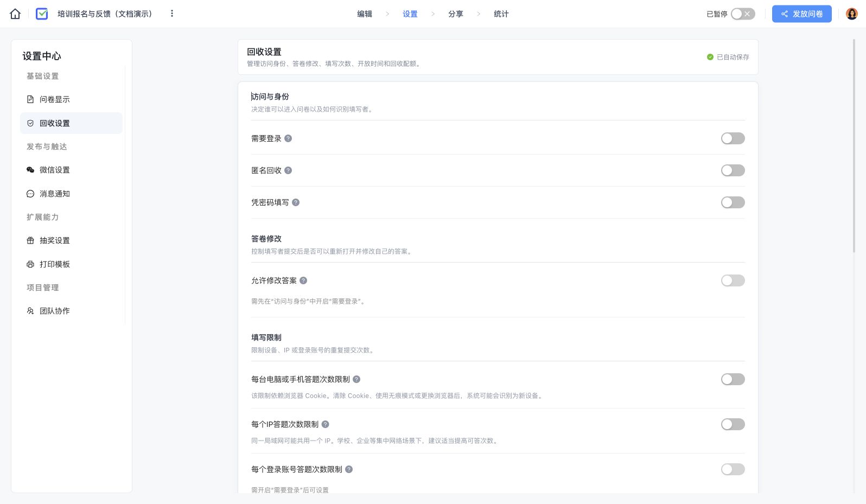The height and width of the screenshot is (504, 866).
Task: Open 打印模板 in sidebar
Action: tap(71, 264)
